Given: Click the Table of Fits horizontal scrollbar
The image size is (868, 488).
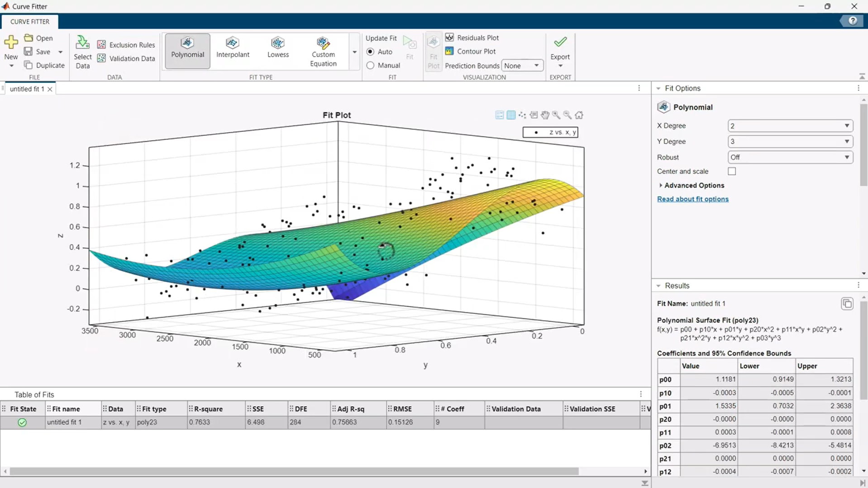Looking at the screenshot, I should pos(294,471).
